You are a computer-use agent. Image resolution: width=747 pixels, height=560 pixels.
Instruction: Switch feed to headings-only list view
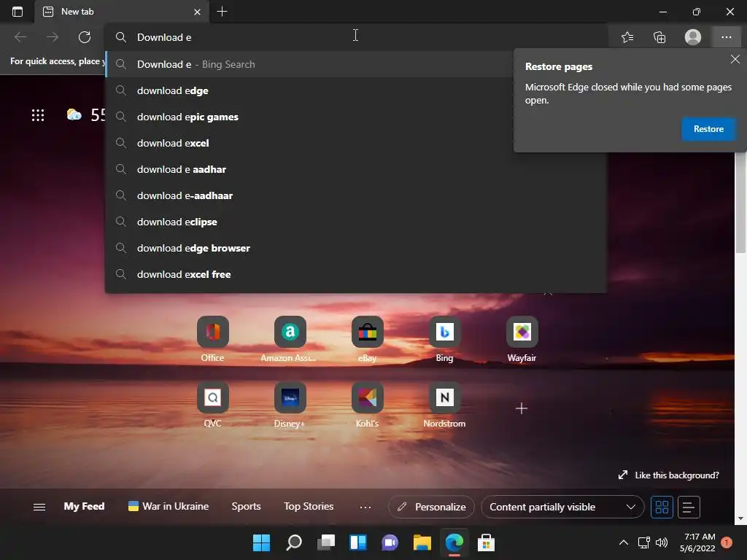(689, 507)
